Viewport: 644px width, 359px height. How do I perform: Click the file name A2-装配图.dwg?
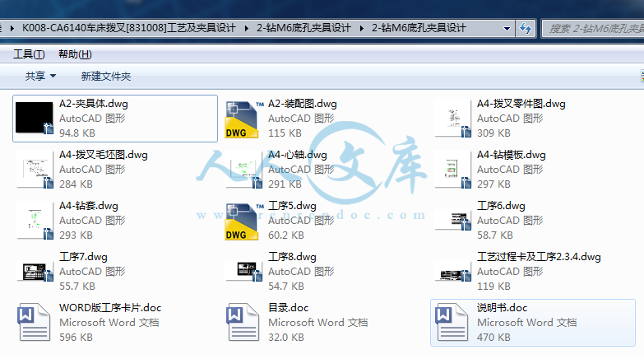tap(303, 104)
